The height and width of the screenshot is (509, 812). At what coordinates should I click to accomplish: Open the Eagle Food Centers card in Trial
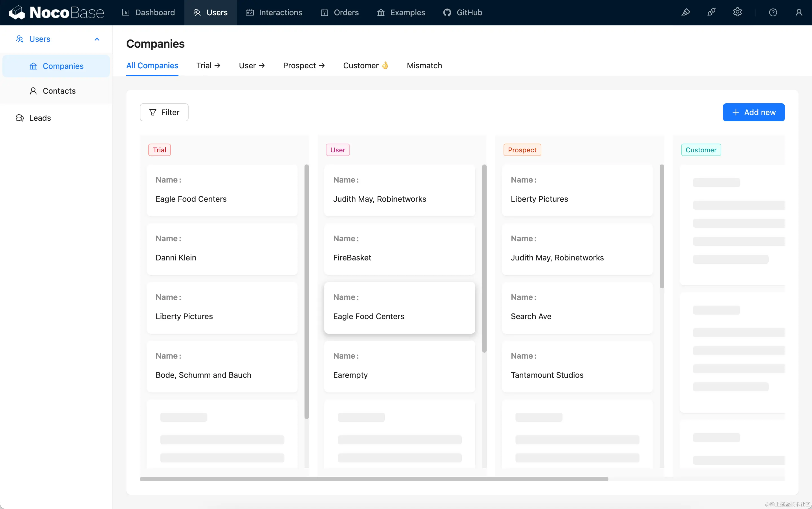(222, 190)
